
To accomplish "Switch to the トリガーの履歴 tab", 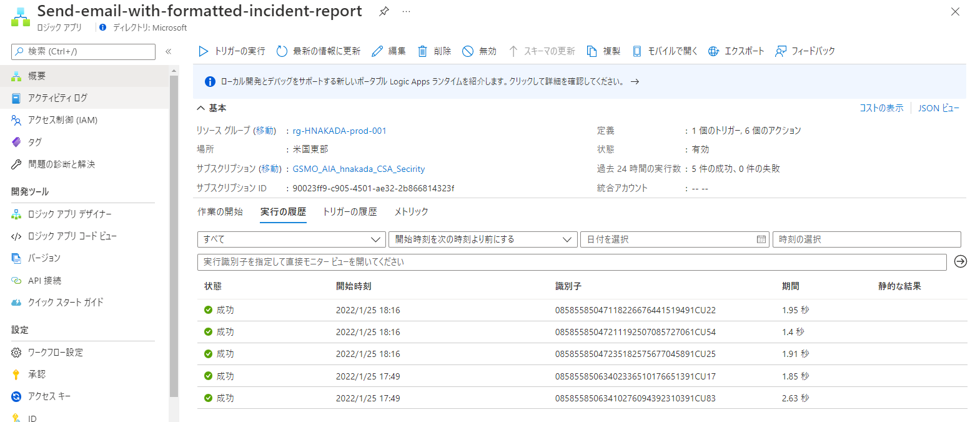I will (x=350, y=212).
